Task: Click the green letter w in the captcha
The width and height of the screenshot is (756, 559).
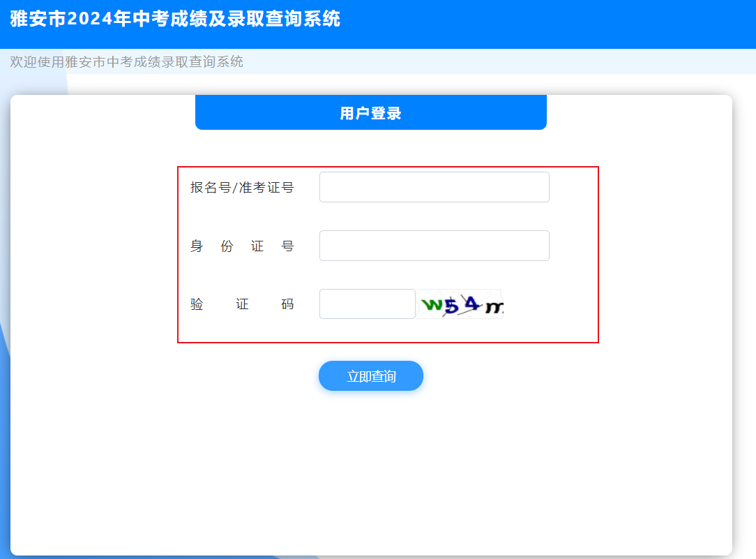Action: (x=432, y=305)
